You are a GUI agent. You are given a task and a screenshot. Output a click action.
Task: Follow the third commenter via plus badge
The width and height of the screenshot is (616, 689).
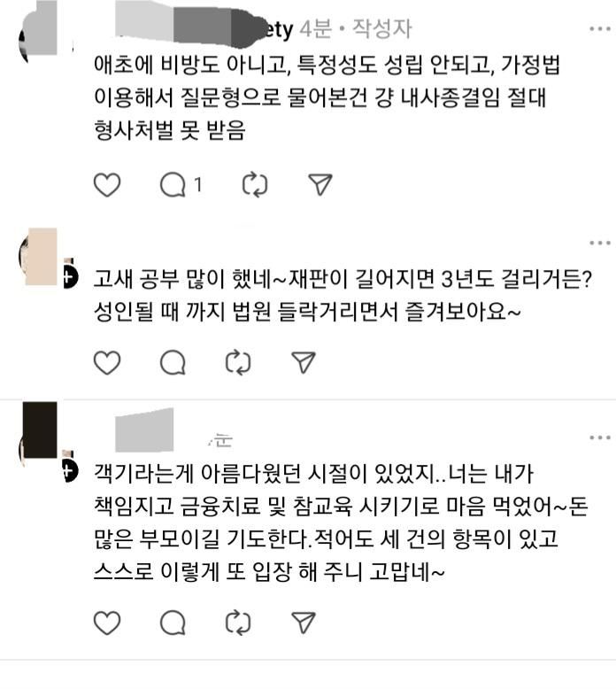point(69,471)
